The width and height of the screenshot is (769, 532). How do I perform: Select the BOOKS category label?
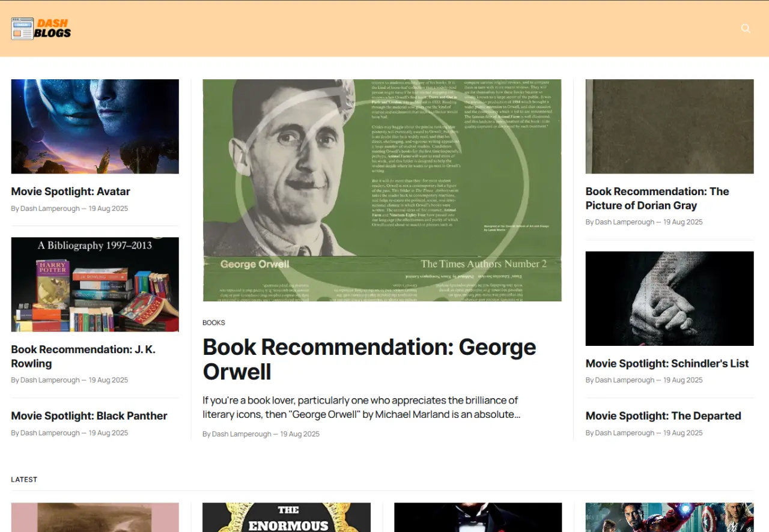coord(214,323)
